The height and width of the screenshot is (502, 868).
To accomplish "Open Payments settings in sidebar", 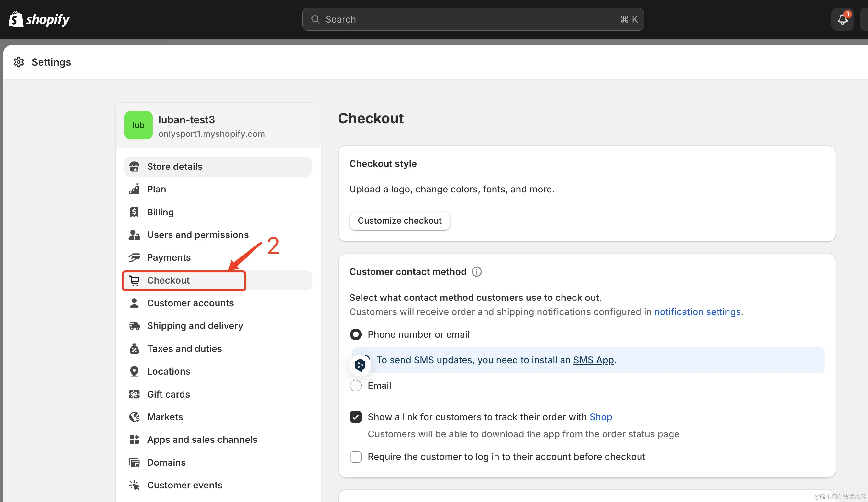I will [x=169, y=257].
